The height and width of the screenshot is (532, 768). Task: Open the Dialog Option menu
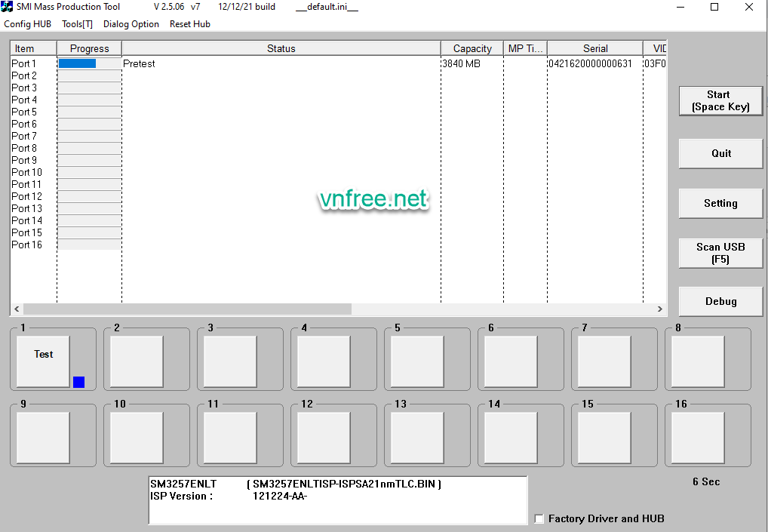131,24
